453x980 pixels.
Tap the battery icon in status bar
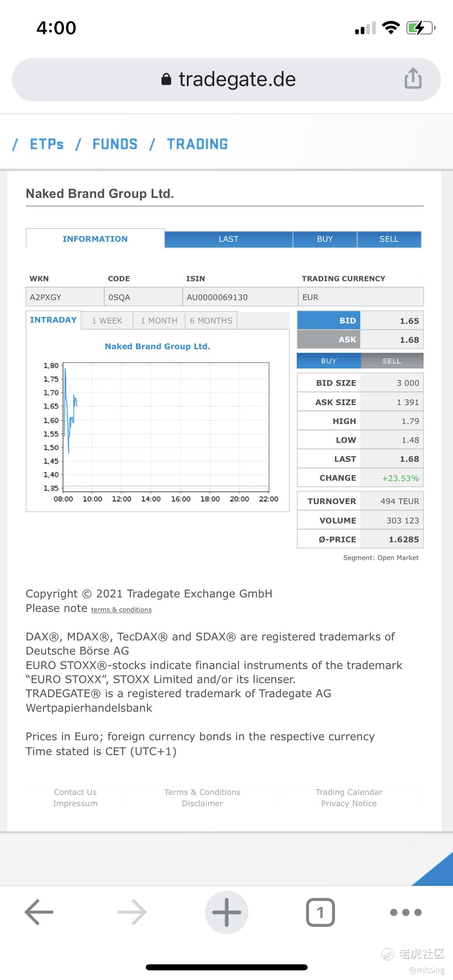(421, 28)
